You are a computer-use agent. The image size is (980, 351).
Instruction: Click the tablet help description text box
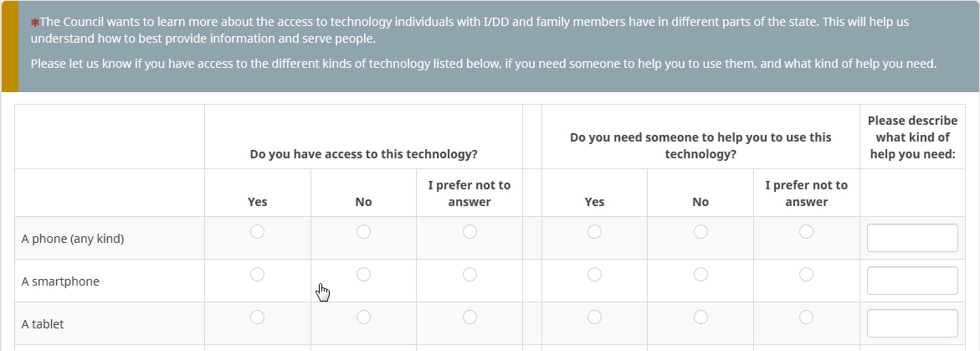tap(912, 323)
